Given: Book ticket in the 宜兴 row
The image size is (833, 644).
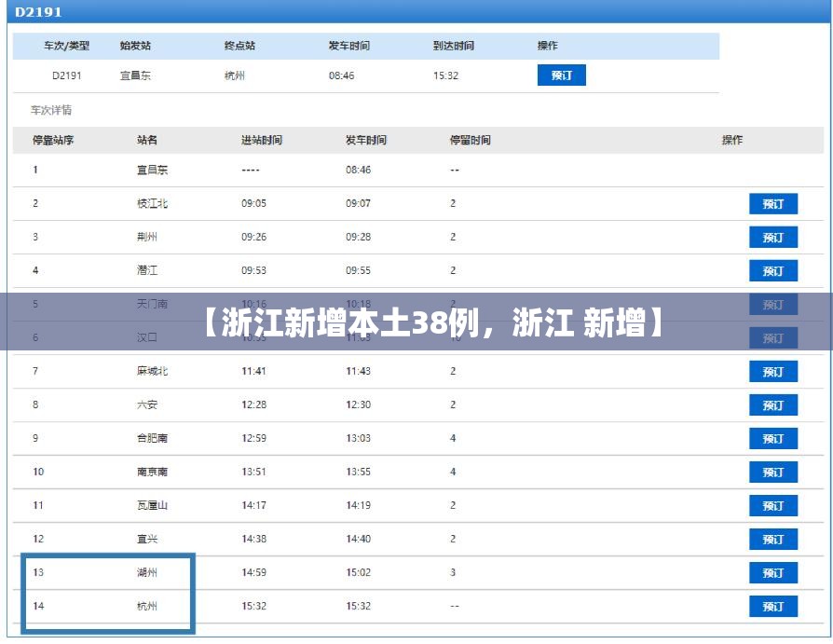Looking at the screenshot, I should pos(773,540).
